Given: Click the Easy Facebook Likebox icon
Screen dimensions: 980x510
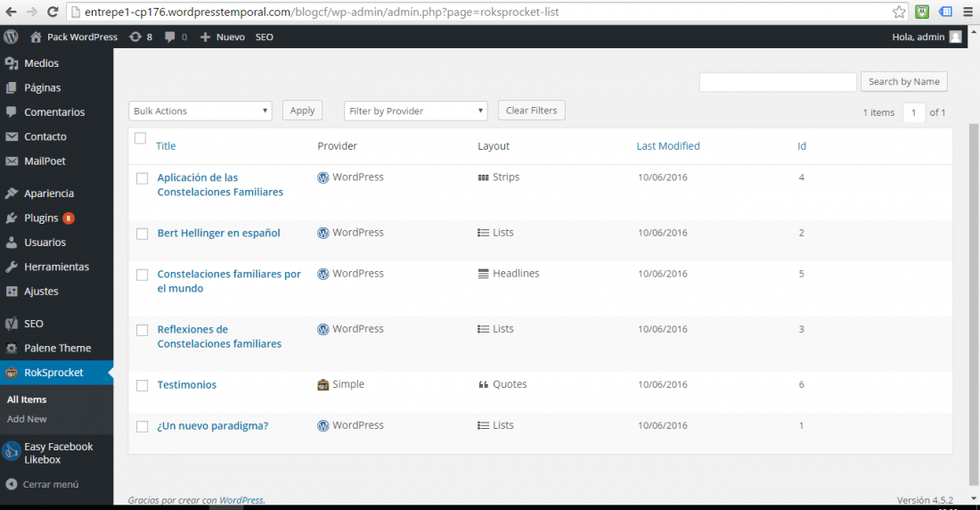Looking at the screenshot, I should [12, 451].
